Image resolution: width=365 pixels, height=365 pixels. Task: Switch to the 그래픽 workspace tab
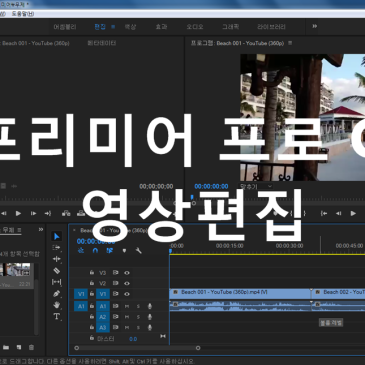point(230,27)
